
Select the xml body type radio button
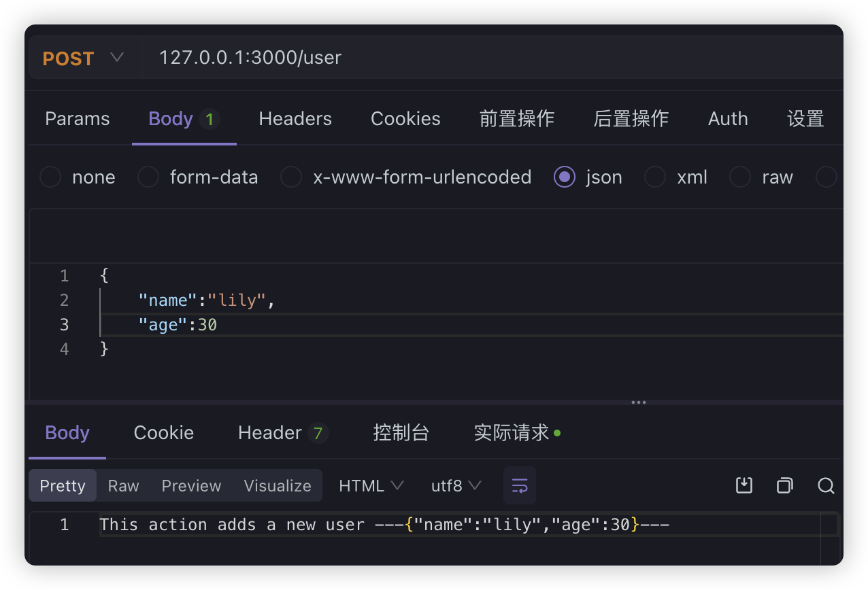(x=654, y=177)
